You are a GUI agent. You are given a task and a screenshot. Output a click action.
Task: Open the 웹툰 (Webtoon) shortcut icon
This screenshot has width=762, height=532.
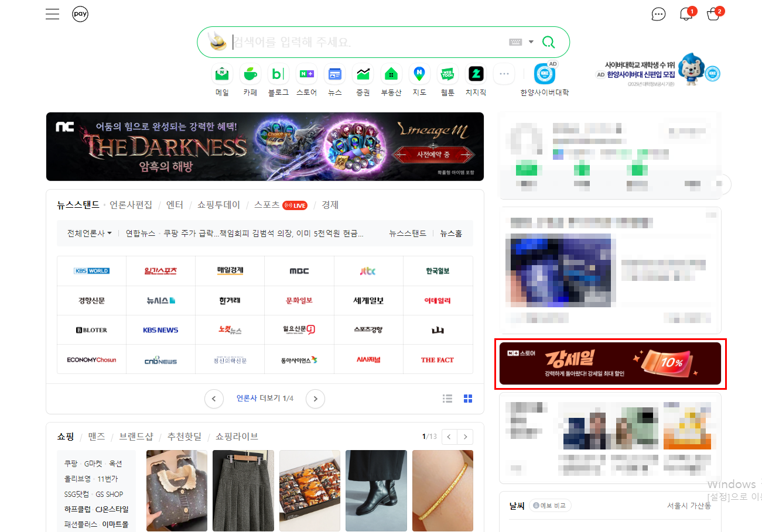(x=447, y=74)
